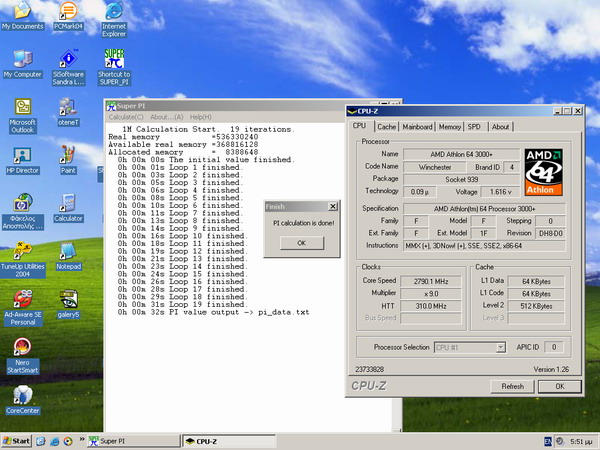Viewport: 600px width, 450px height.
Task: Click the AMD Athlon 64 logo in CPU-Z
Action: point(543,173)
